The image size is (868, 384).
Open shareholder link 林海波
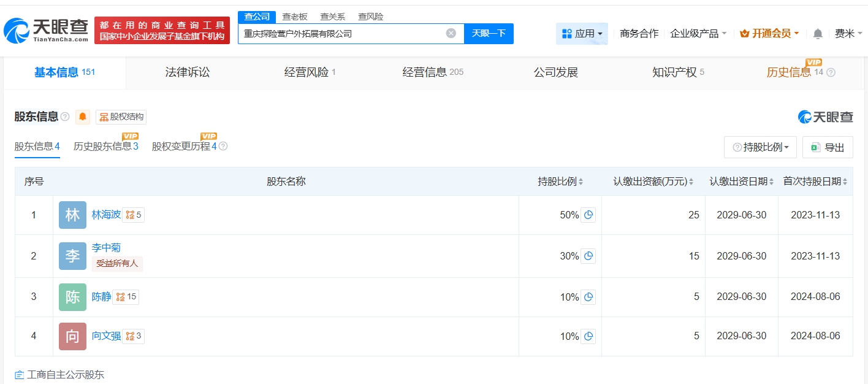[106, 215]
